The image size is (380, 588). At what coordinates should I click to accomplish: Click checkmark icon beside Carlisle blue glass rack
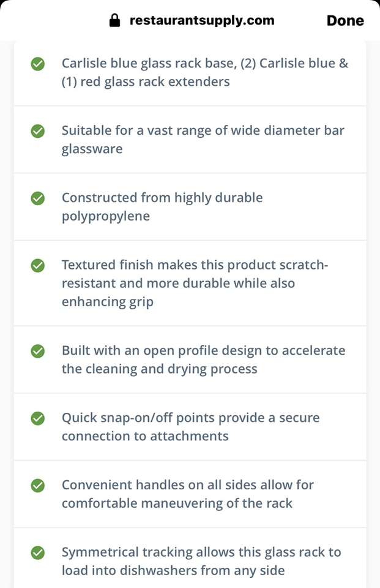pos(38,64)
